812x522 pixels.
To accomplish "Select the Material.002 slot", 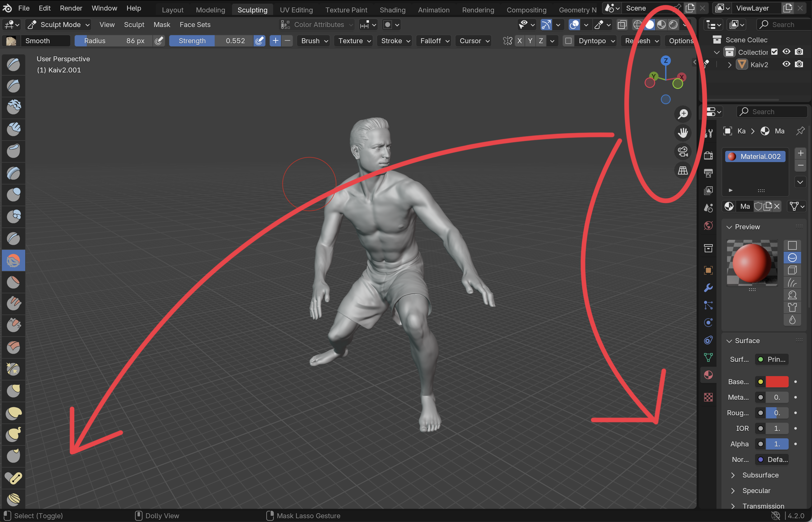I will [755, 156].
